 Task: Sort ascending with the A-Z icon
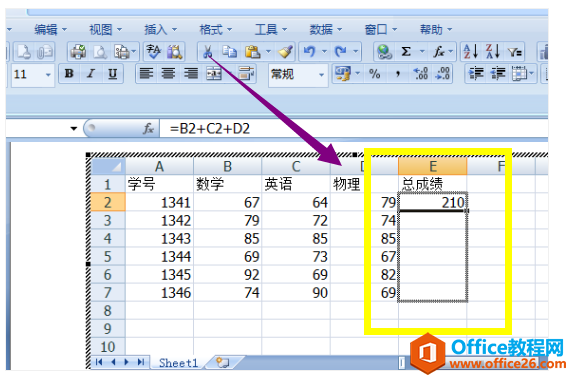471,52
